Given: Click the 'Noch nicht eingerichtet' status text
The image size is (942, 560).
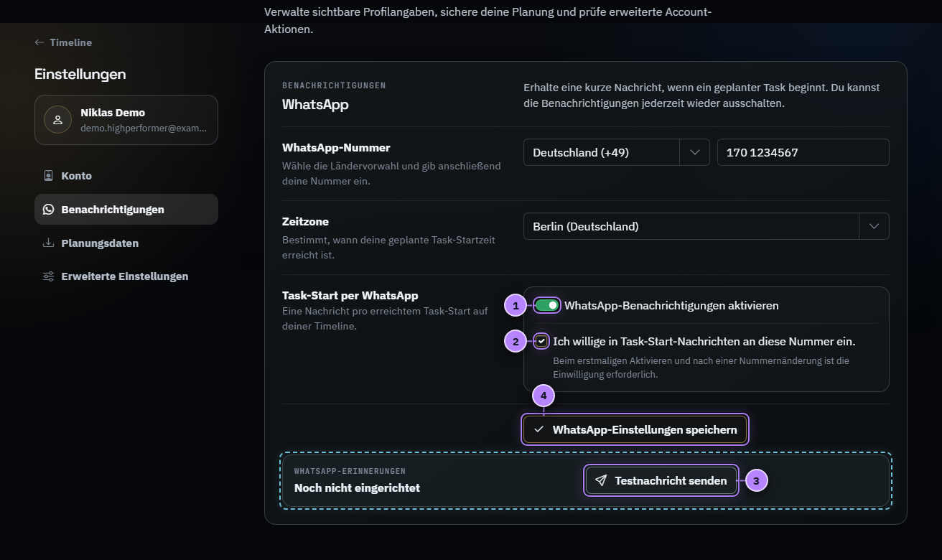Looking at the screenshot, I should pos(357,488).
